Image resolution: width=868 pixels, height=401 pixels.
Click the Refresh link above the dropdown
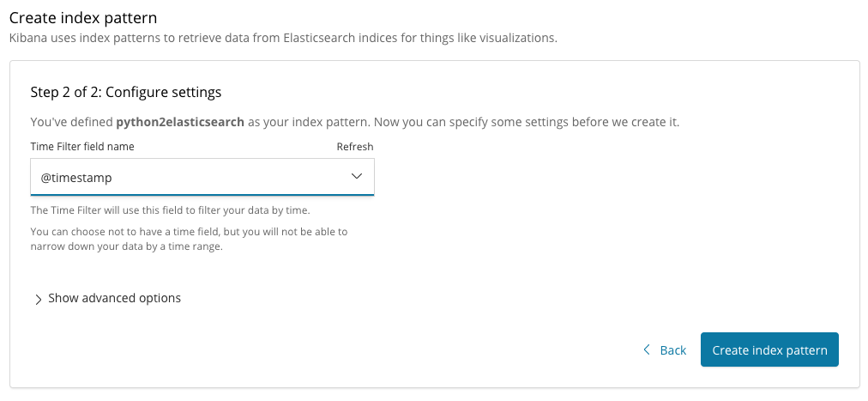(355, 147)
